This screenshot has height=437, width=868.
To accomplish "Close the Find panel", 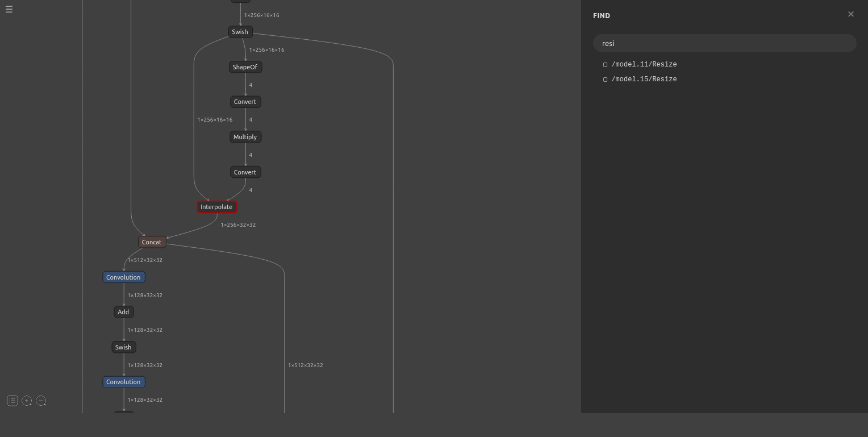I will [x=850, y=14].
